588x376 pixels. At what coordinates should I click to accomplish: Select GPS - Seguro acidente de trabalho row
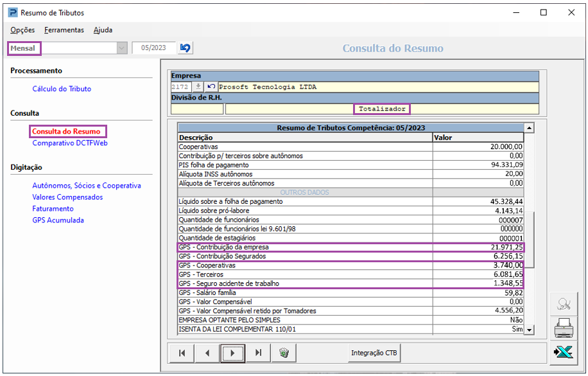point(350,283)
